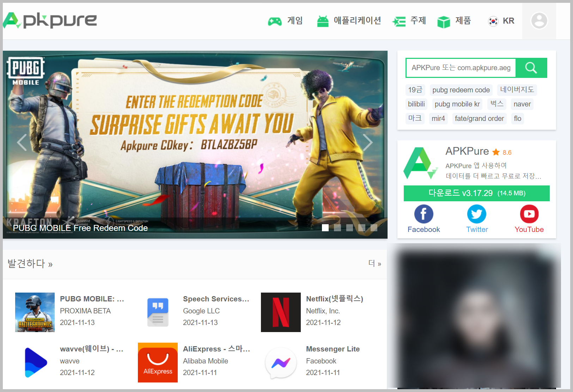Click the 벅스 search tag

pos(497,104)
